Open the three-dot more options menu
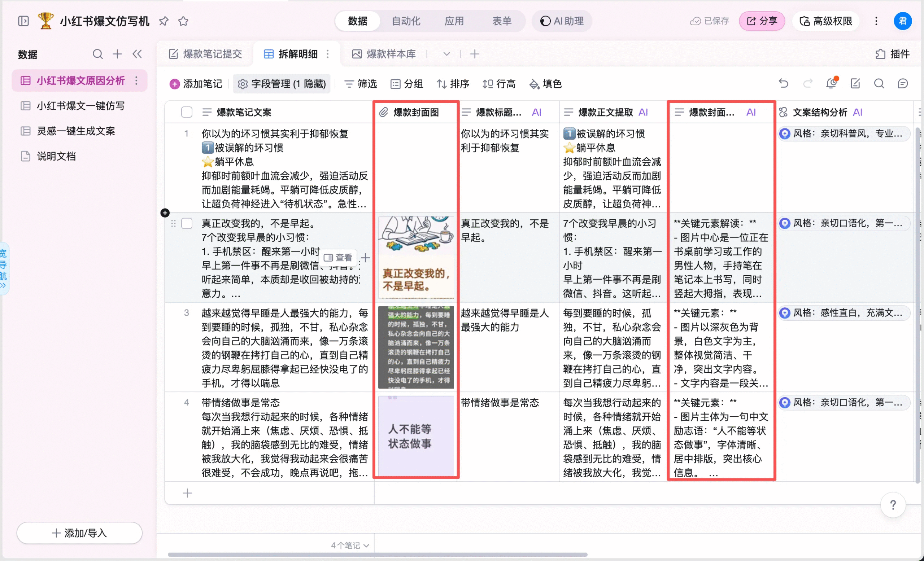The height and width of the screenshot is (561, 924). point(876,21)
